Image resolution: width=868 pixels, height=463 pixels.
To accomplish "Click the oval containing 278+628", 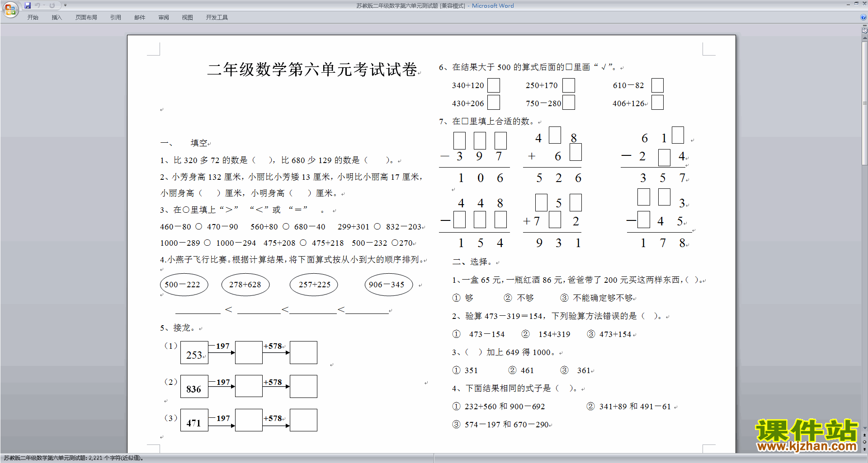I will tap(245, 285).
